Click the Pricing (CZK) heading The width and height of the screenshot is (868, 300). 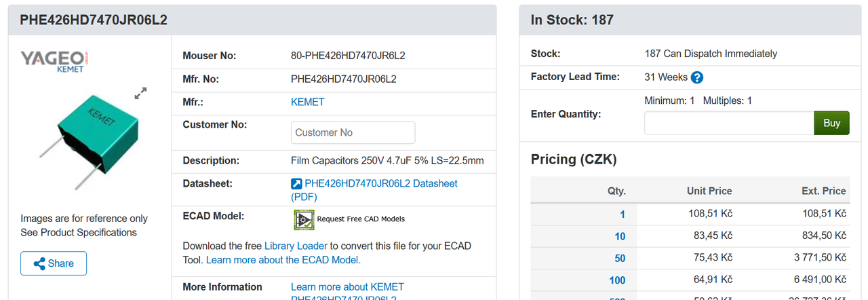click(574, 160)
